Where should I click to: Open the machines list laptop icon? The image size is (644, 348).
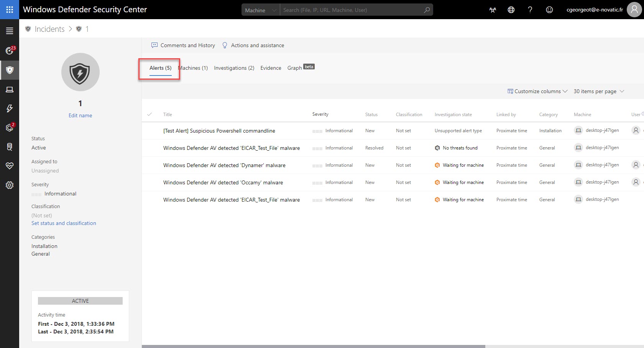(x=10, y=89)
